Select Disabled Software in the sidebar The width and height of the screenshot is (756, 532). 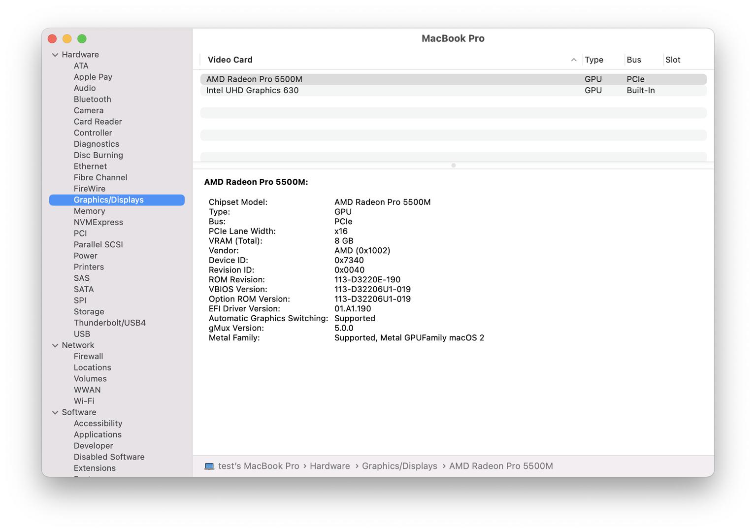109,457
